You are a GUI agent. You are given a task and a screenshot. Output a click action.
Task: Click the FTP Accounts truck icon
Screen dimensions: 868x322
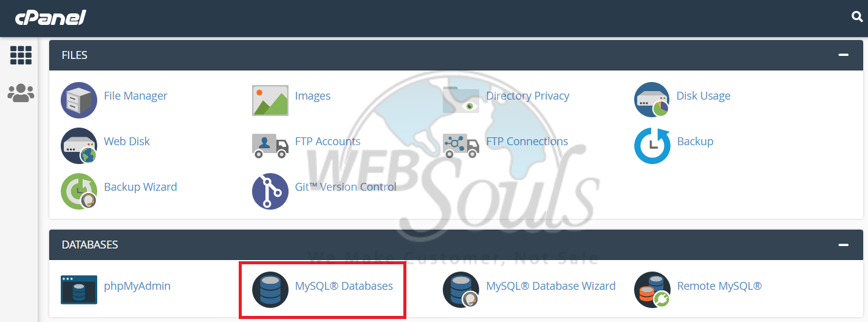270,146
